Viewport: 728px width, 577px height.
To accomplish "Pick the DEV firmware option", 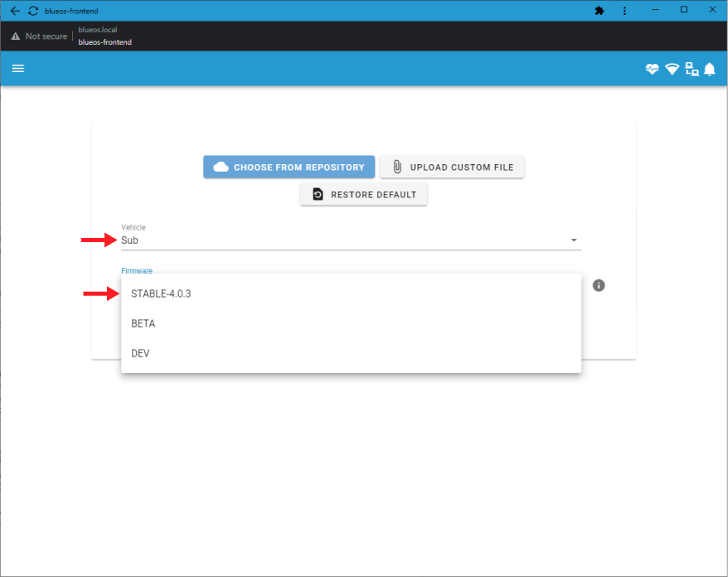I will (140, 353).
